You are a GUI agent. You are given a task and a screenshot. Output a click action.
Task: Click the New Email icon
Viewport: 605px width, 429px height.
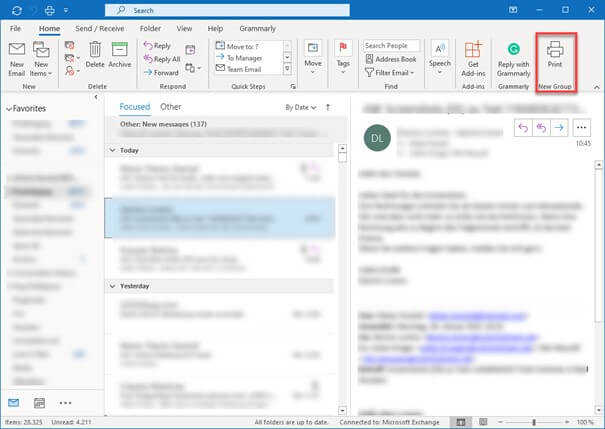17,59
